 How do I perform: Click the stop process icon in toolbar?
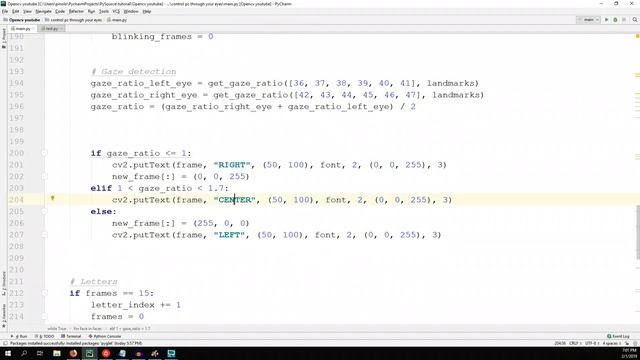[x=624, y=20]
